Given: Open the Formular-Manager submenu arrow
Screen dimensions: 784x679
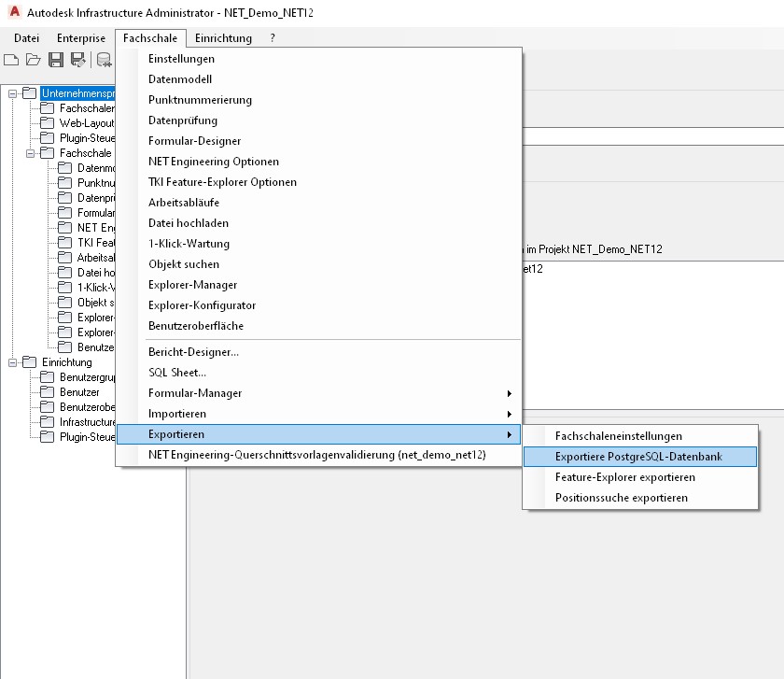Looking at the screenshot, I should [x=509, y=394].
